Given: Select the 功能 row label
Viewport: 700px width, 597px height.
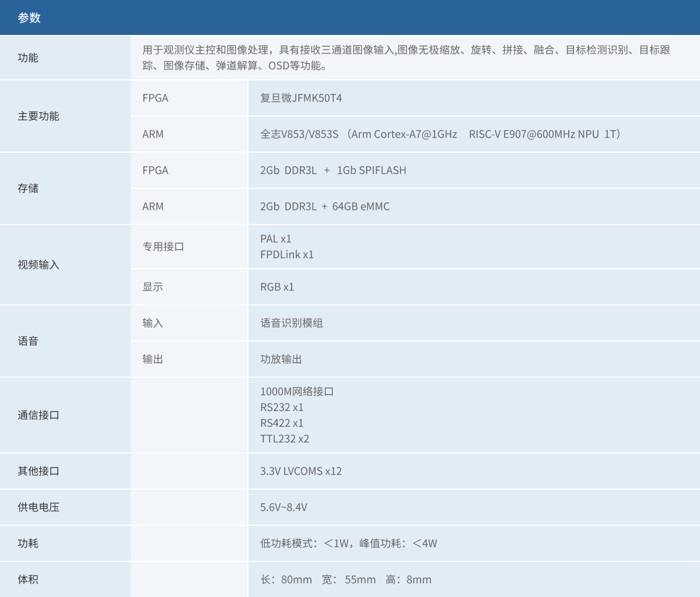Looking at the screenshot, I should coord(28,58).
